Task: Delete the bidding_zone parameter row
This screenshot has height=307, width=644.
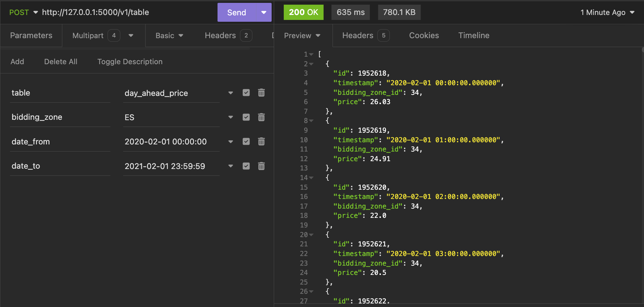Action: coord(261,117)
